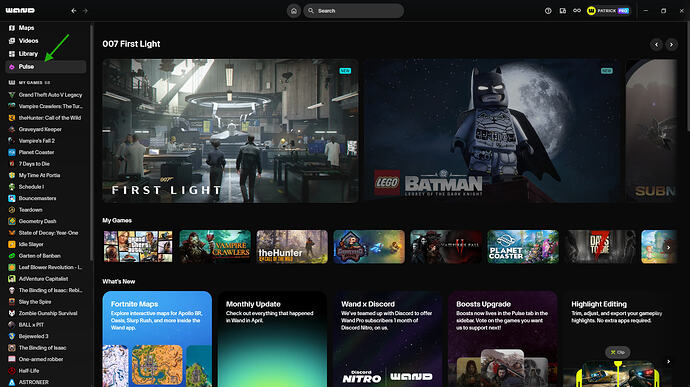Open Graveyard Keeper card in My Games row

coord(369,247)
